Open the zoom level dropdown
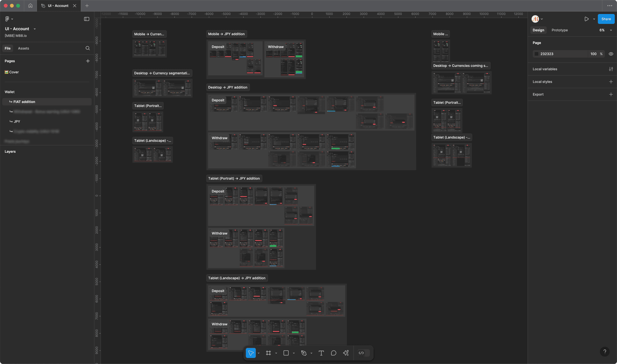This screenshot has height=364, width=617. point(605,30)
